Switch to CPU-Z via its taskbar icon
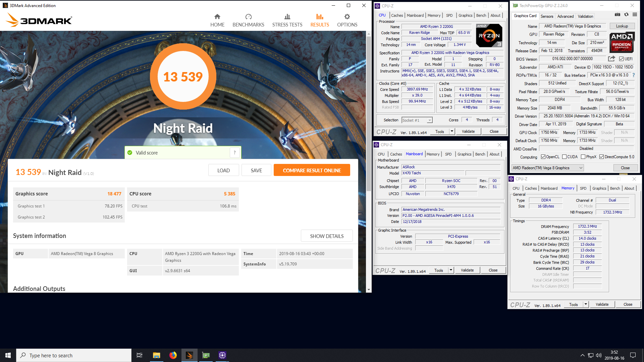 (222, 355)
